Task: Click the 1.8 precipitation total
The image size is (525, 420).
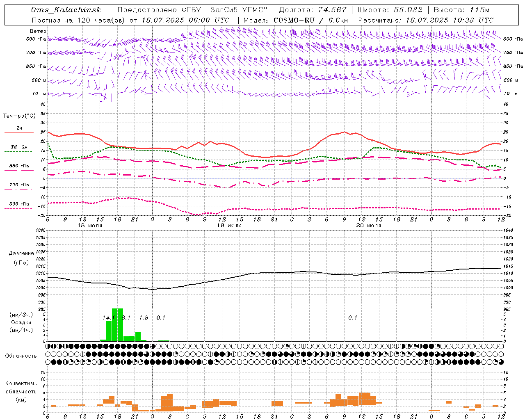Action: coord(144,317)
